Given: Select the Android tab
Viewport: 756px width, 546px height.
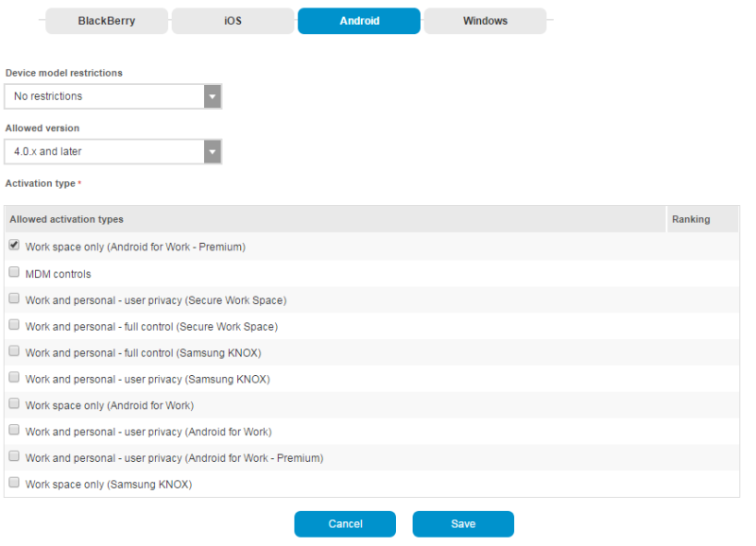Looking at the screenshot, I should 359,21.
